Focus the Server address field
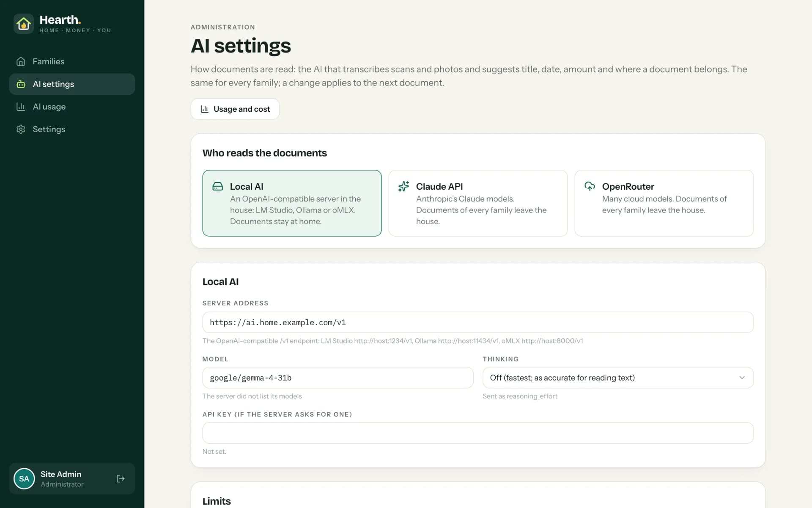The width and height of the screenshot is (812, 508). pos(478,323)
